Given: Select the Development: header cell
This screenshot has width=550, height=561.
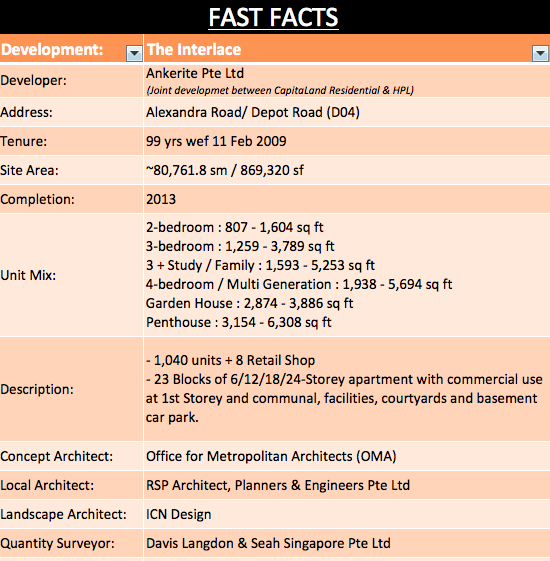Looking at the screenshot, I should (71, 49).
